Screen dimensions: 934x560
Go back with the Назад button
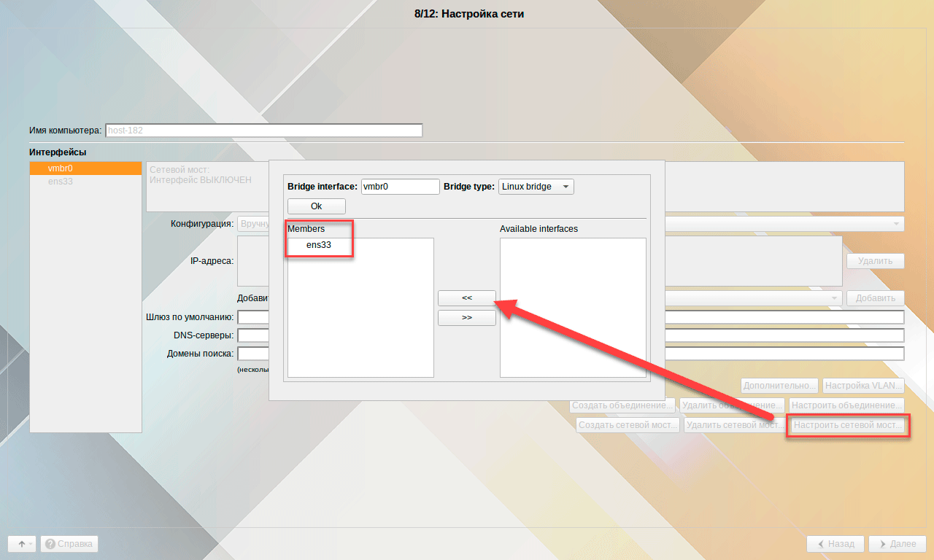(835, 544)
